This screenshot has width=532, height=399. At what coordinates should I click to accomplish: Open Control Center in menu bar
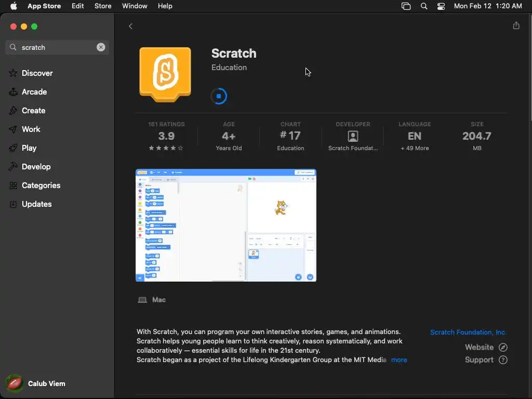pos(441,6)
